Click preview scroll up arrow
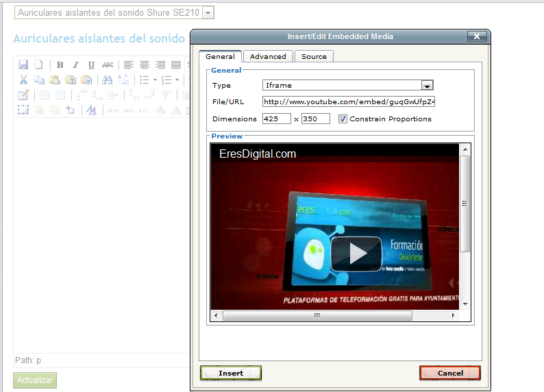 (465, 149)
